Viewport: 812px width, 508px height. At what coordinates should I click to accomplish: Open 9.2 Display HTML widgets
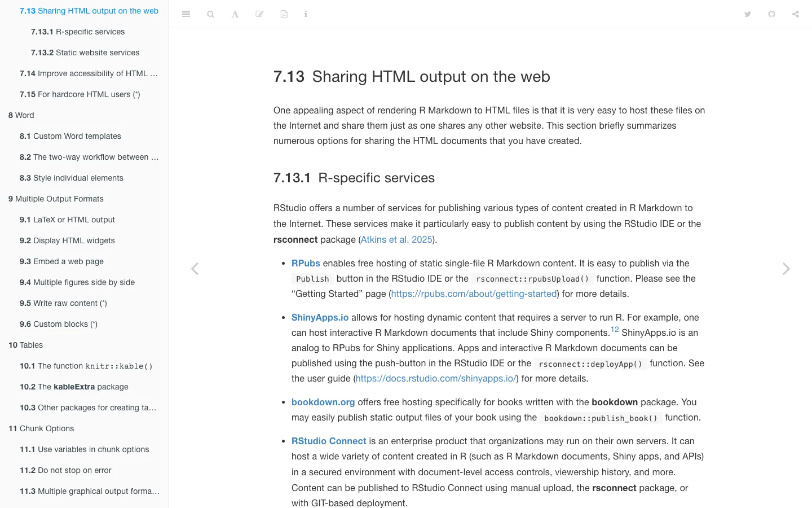tap(67, 240)
